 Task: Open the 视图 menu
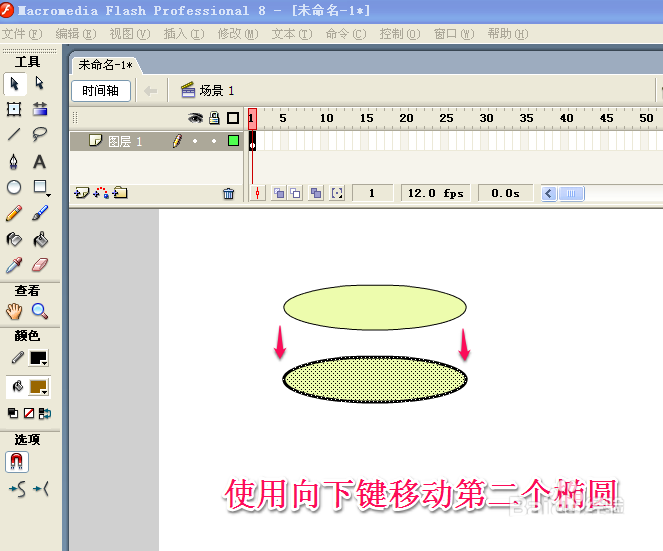(130, 33)
